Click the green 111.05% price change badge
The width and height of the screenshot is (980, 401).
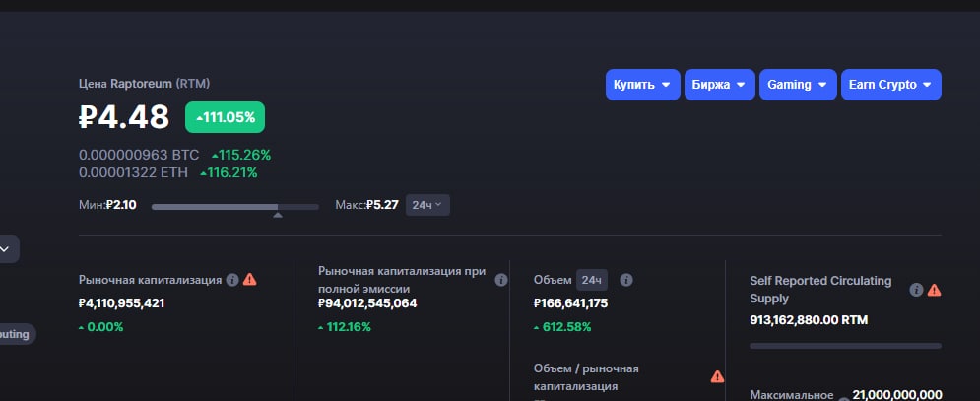(225, 117)
